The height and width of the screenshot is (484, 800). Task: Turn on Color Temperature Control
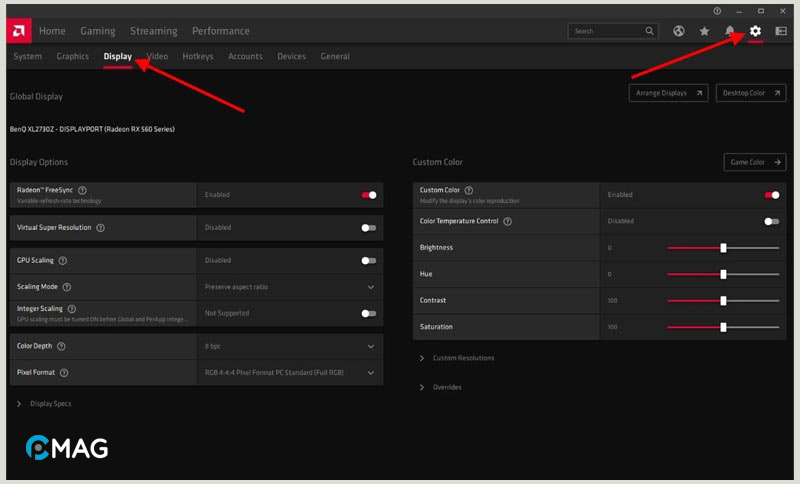(771, 221)
